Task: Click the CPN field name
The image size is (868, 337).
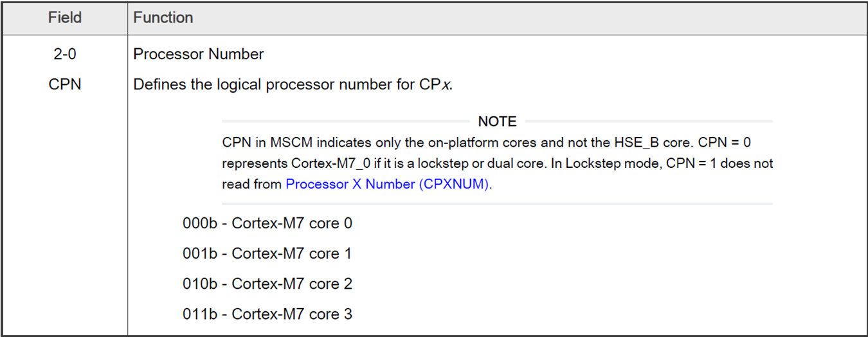Action: [x=65, y=84]
